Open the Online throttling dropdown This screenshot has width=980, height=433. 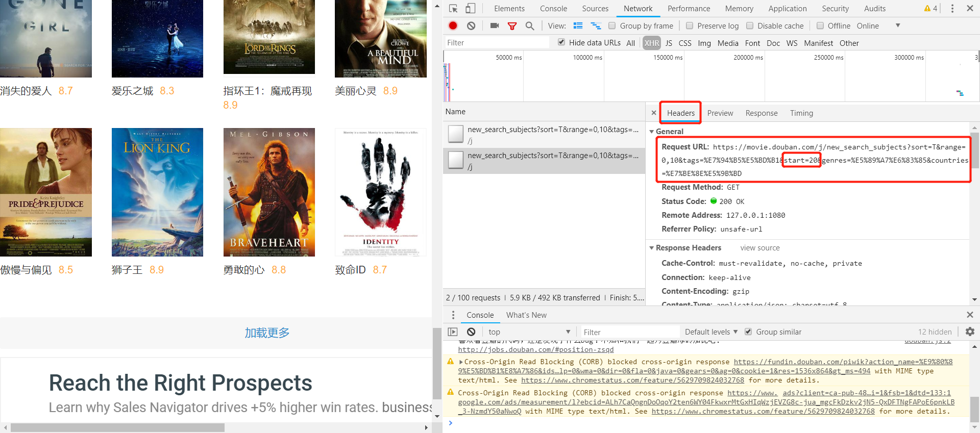pos(878,26)
